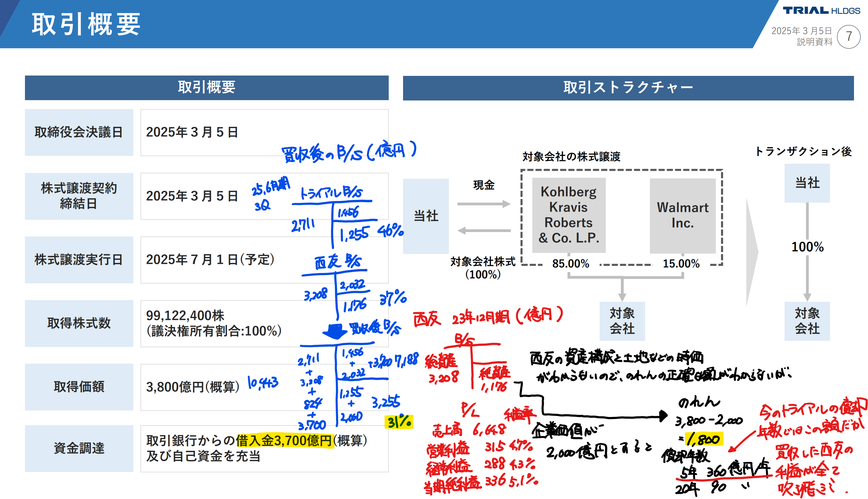Click the handwritten blue 46% ratio
Image resolution: width=868 pixels, height=499 pixels.
click(390, 231)
